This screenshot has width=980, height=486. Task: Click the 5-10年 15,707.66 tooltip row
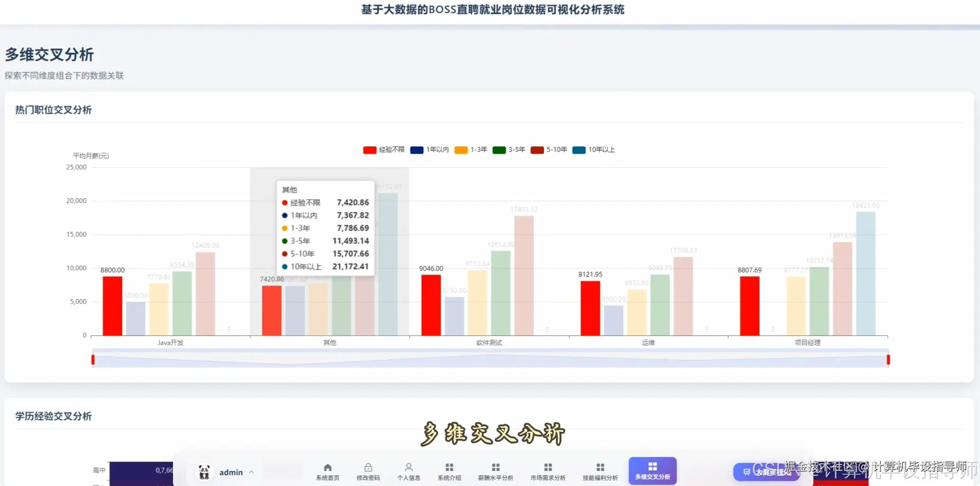[325, 254]
